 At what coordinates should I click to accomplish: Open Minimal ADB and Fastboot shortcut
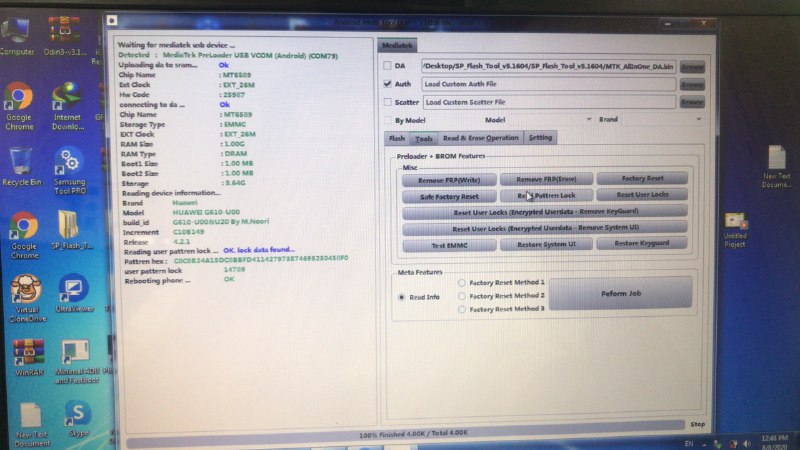coord(77,362)
